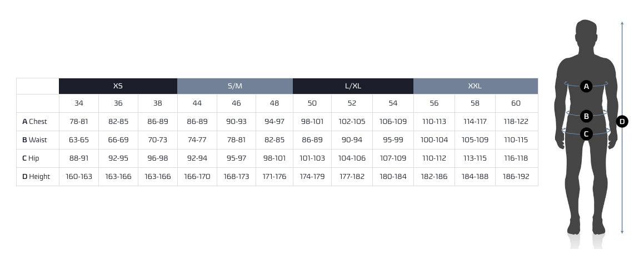The height and width of the screenshot is (259, 644).
Task: Click the C Hip row label
Action: point(31,158)
